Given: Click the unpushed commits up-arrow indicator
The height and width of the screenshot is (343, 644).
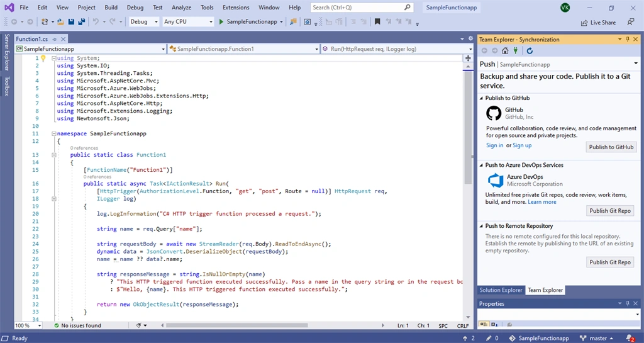Looking at the screenshot, I should pos(469,338).
